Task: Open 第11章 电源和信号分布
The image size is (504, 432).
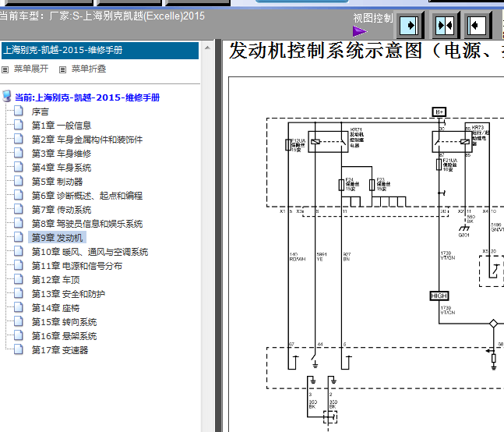Action: point(76,266)
